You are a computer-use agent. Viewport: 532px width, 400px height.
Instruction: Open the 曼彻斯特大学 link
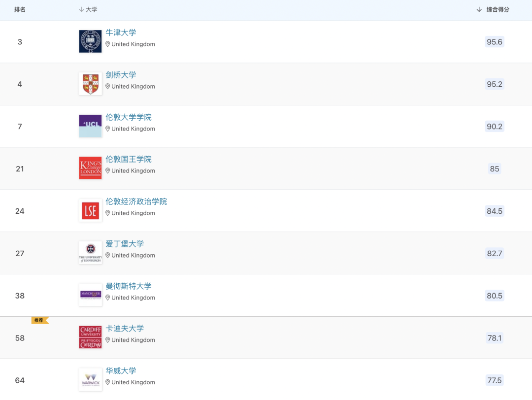(129, 286)
